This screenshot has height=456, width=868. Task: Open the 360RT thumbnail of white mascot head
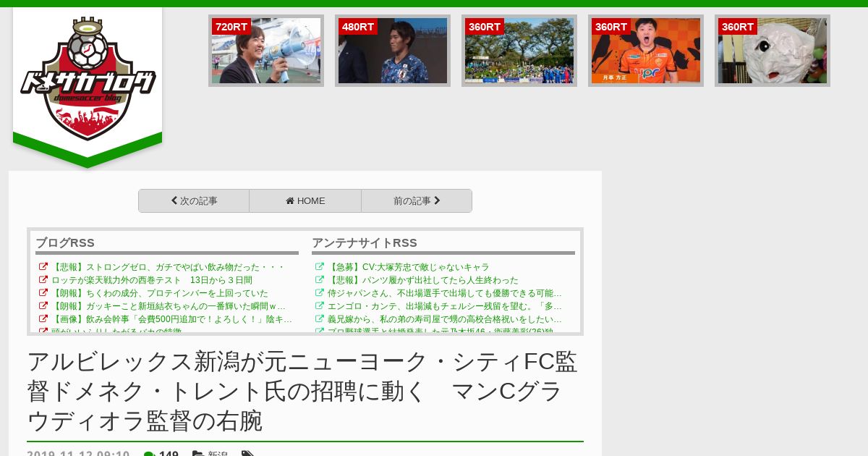click(773, 51)
